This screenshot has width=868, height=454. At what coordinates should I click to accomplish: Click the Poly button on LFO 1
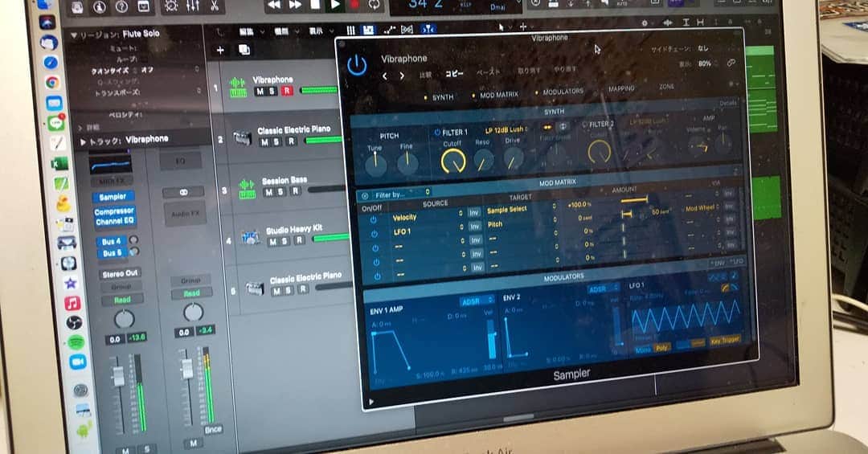[661, 348]
